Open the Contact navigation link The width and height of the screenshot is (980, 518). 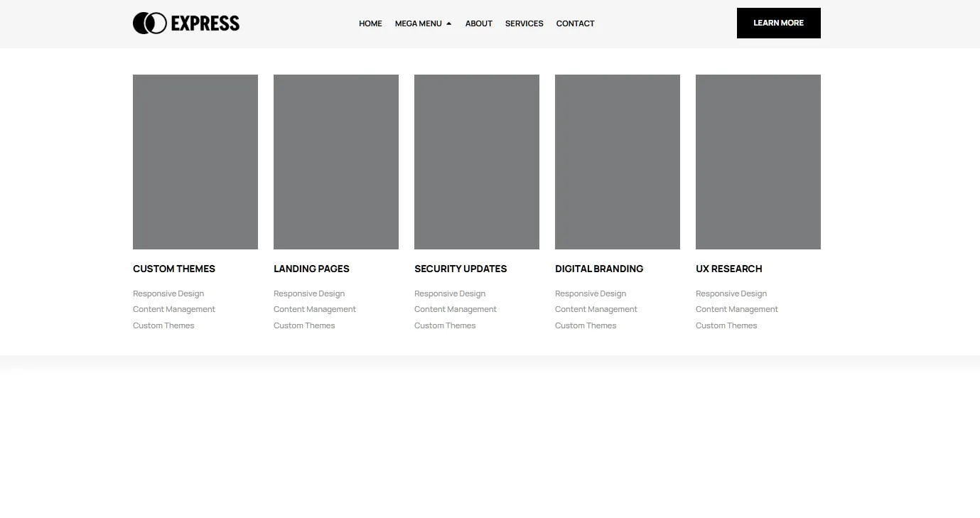[575, 23]
